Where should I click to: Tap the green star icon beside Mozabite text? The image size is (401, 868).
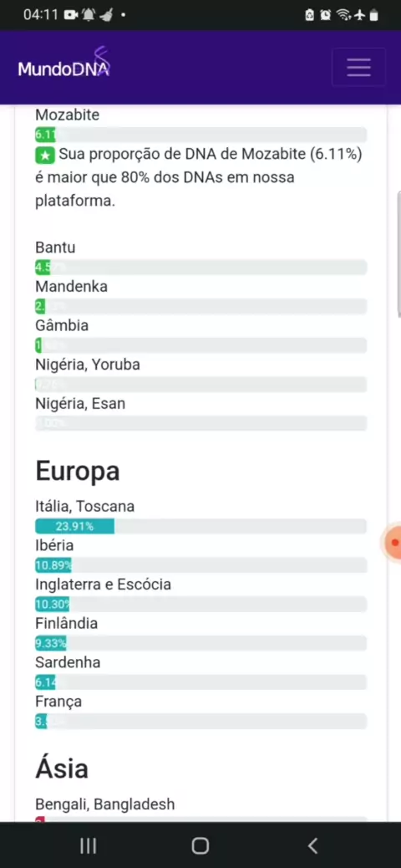(x=45, y=155)
